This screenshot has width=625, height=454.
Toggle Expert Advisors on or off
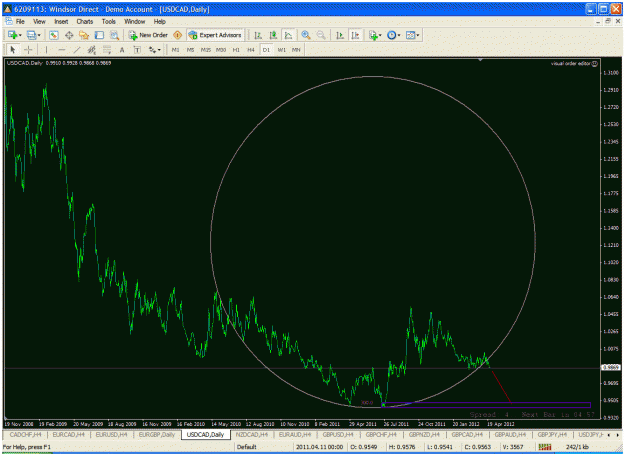click(215, 35)
